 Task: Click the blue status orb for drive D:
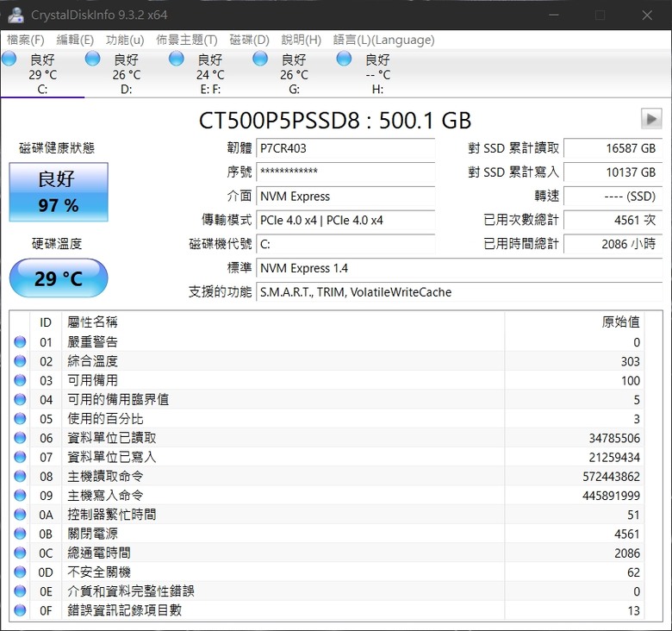(92, 59)
